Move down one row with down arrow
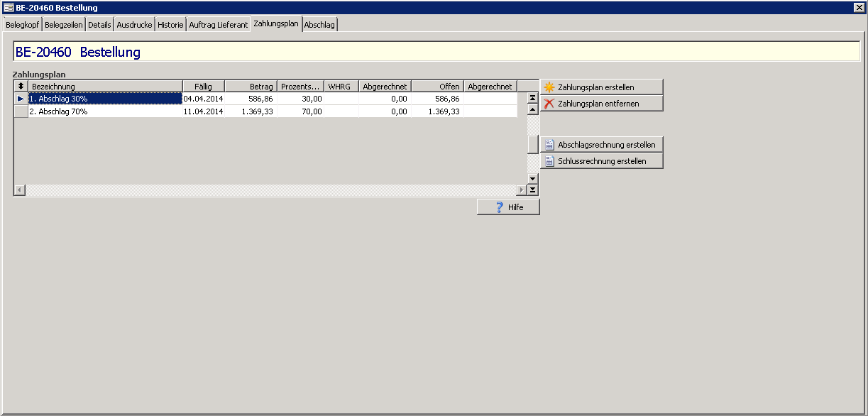The image size is (868, 416). pyautogui.click(x=532, y=178)
